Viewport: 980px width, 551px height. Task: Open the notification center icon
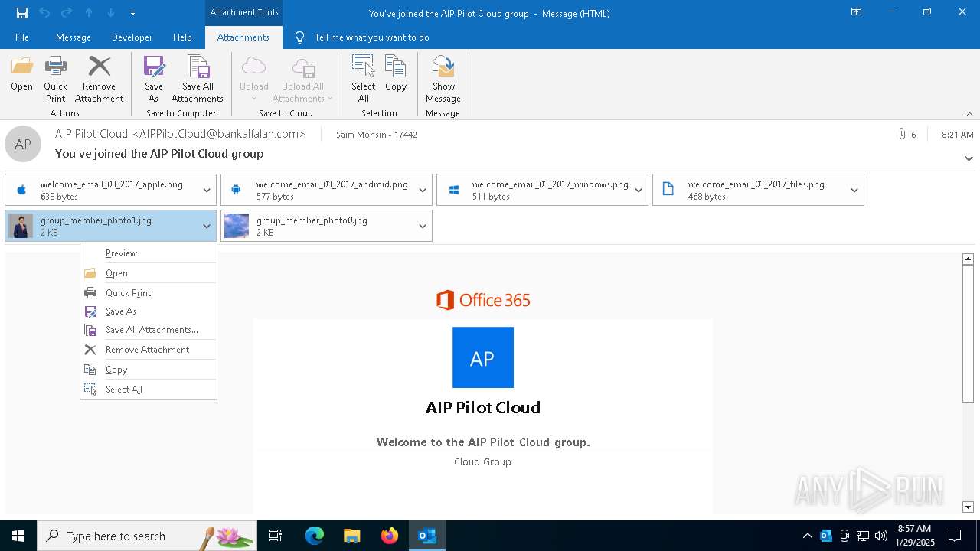click(955, 536)
